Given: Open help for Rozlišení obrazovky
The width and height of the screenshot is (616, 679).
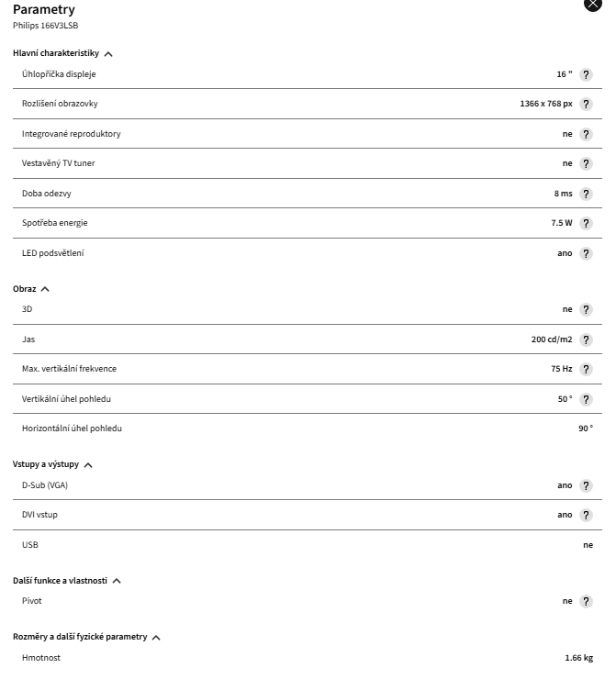Looking at the screenshot, I should (x=587, y=105).
